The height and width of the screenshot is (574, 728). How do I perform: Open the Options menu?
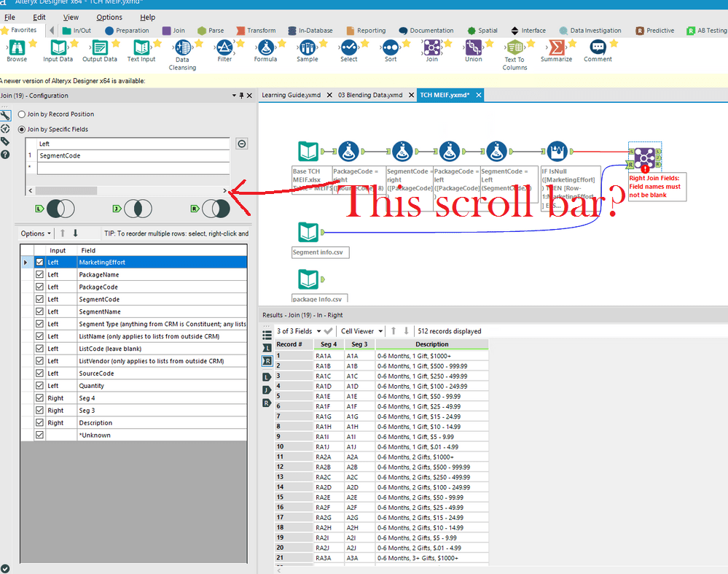109,17
